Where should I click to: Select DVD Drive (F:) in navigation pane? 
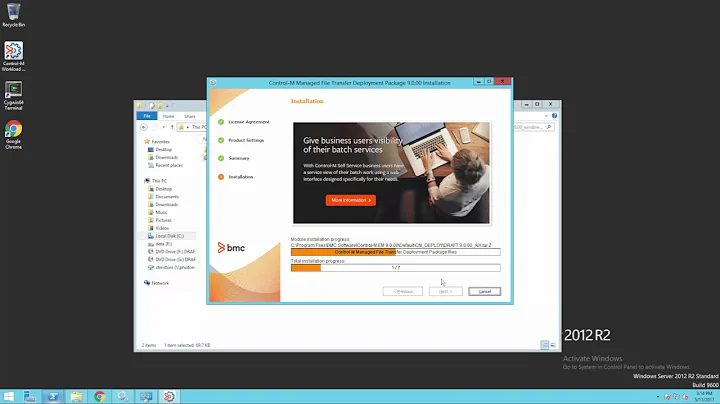(175, 252)
